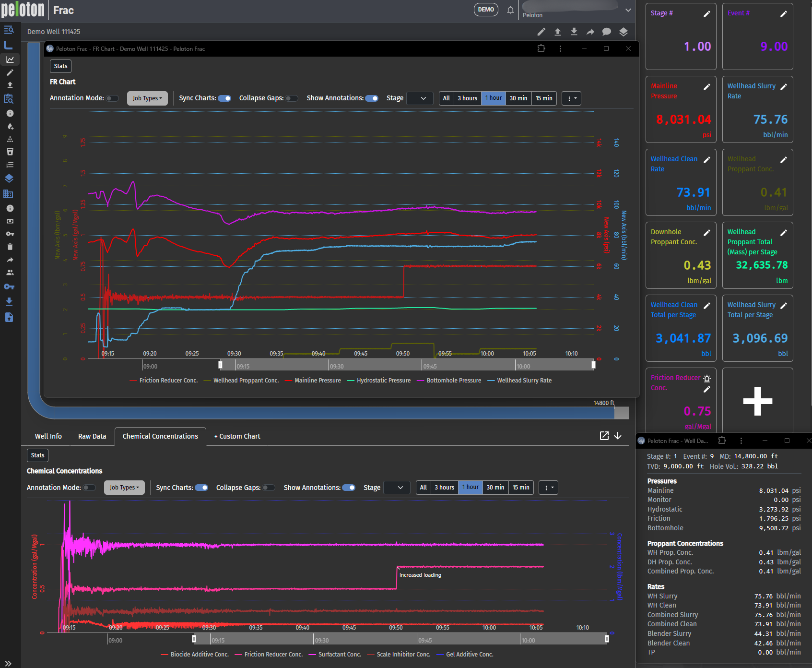This screenshot has height=668, width=812.
Task: Click the layers icon in well toolbar
Action: [x=623, y=32]
